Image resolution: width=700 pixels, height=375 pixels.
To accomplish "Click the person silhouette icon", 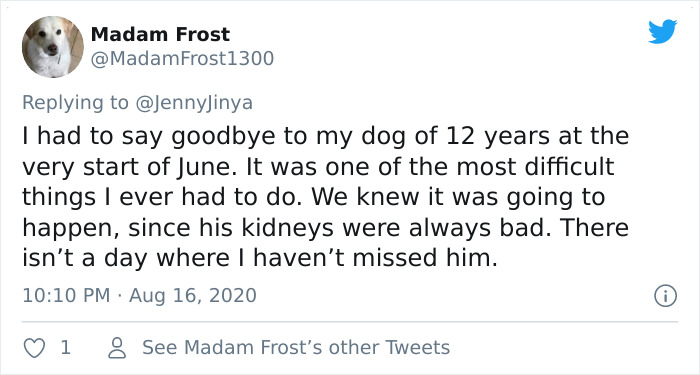I will tap(117, 348).
